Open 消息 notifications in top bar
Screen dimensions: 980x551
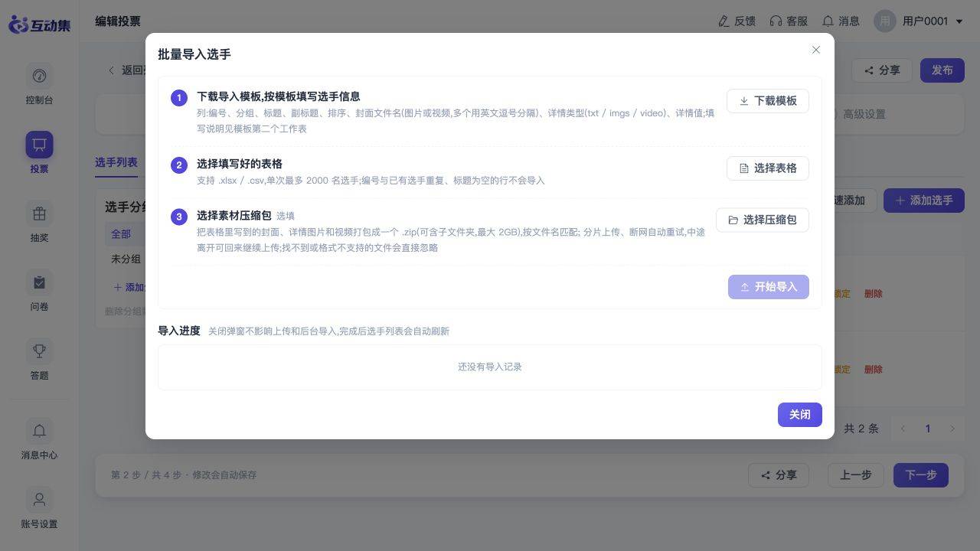click(x=841, y=21)
